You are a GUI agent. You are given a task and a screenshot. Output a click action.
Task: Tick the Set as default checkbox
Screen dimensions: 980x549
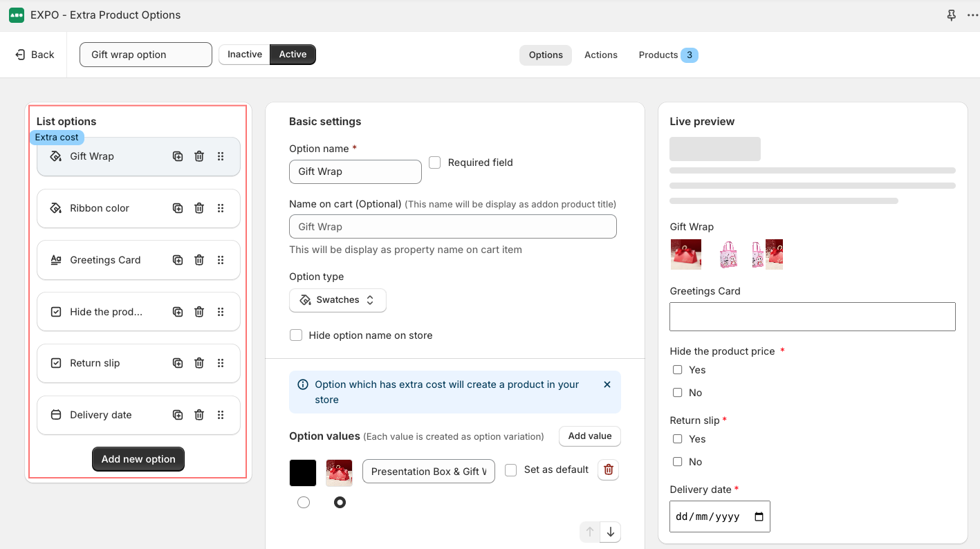pos(511,470)
